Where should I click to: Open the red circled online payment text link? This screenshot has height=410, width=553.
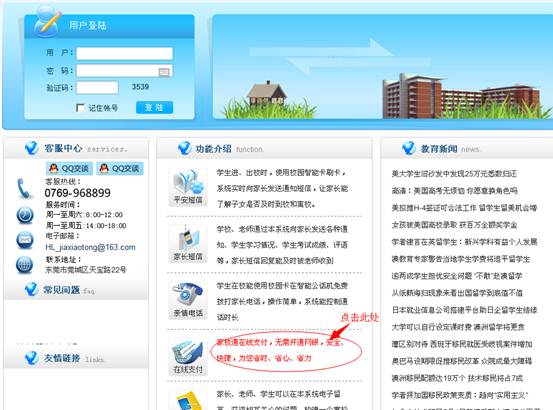click(279, 350)
